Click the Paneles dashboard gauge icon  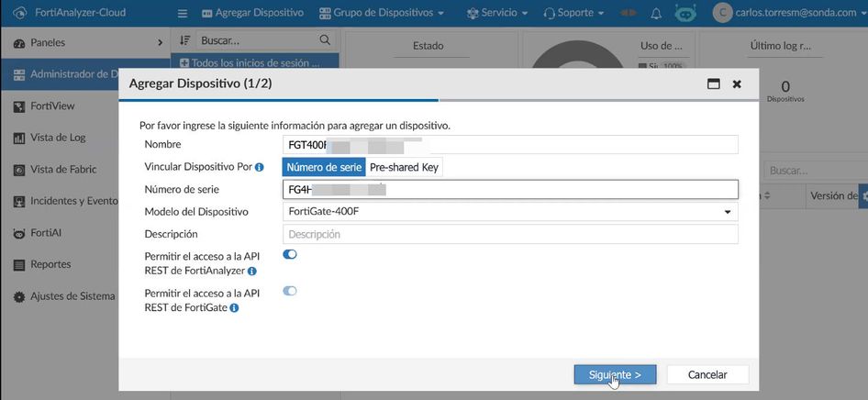click(x=19, y=43)
